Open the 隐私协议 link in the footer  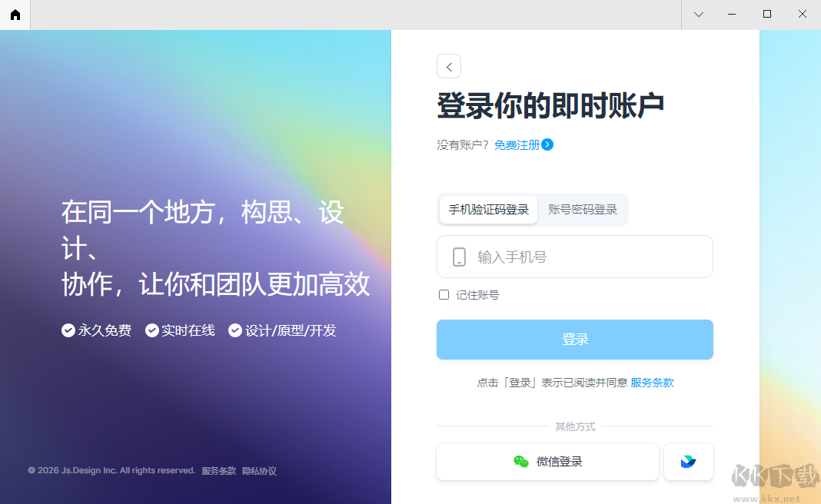[259, 471]
